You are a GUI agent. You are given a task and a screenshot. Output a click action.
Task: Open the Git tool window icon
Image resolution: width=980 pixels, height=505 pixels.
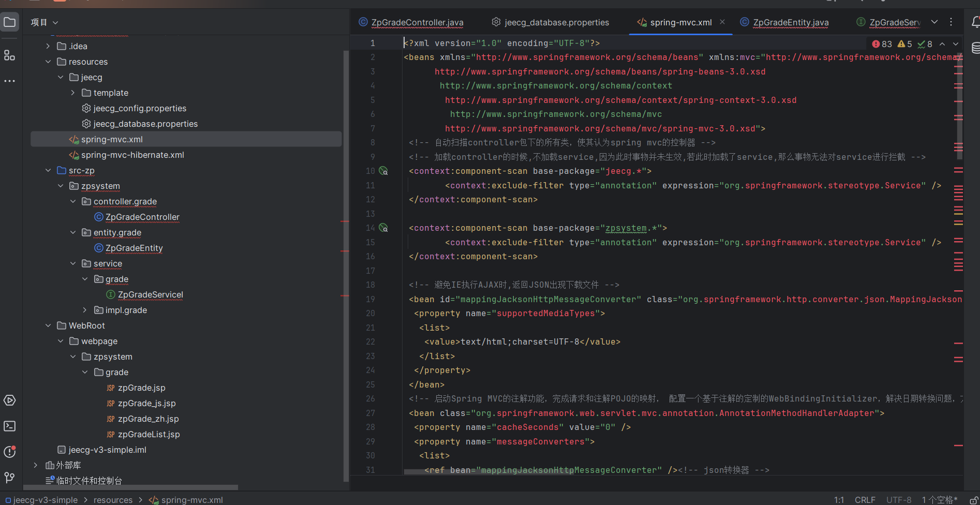tap(10, 478)
